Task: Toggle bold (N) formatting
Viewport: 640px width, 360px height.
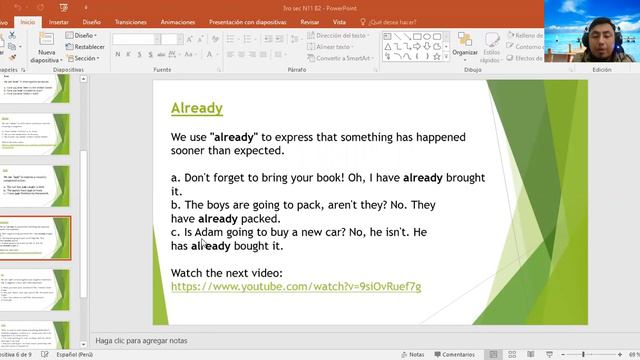Action: 118,54
